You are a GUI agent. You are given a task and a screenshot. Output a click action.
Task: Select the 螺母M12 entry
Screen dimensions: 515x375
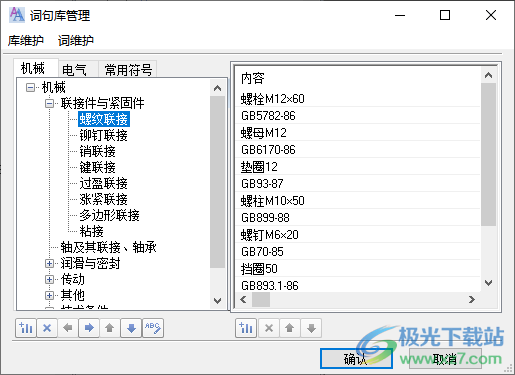pos(358,133)
